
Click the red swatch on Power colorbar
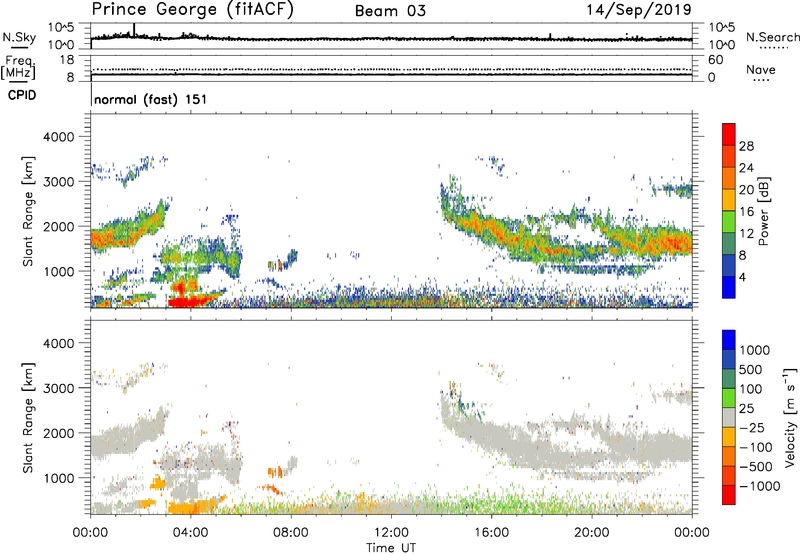[x=729, y=134]
